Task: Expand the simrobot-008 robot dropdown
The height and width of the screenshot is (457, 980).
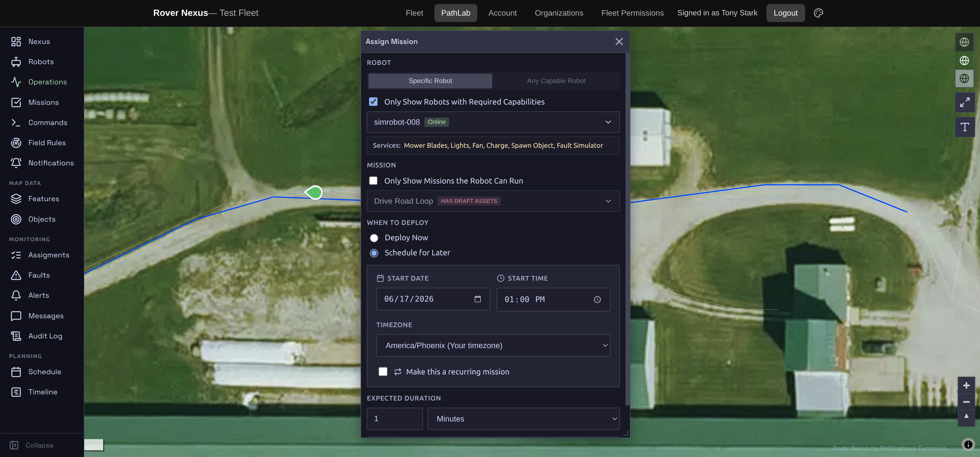Action: [x=493, y=122]
